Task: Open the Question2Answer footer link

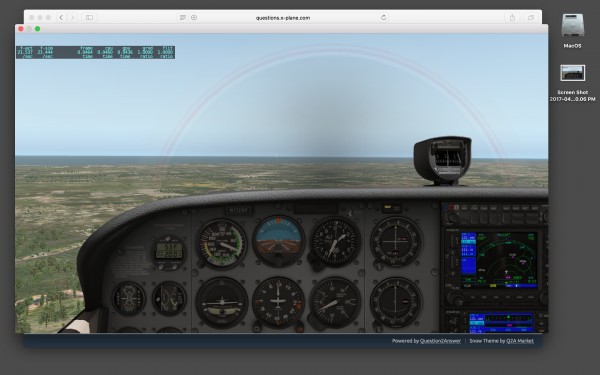Action: 440,341
